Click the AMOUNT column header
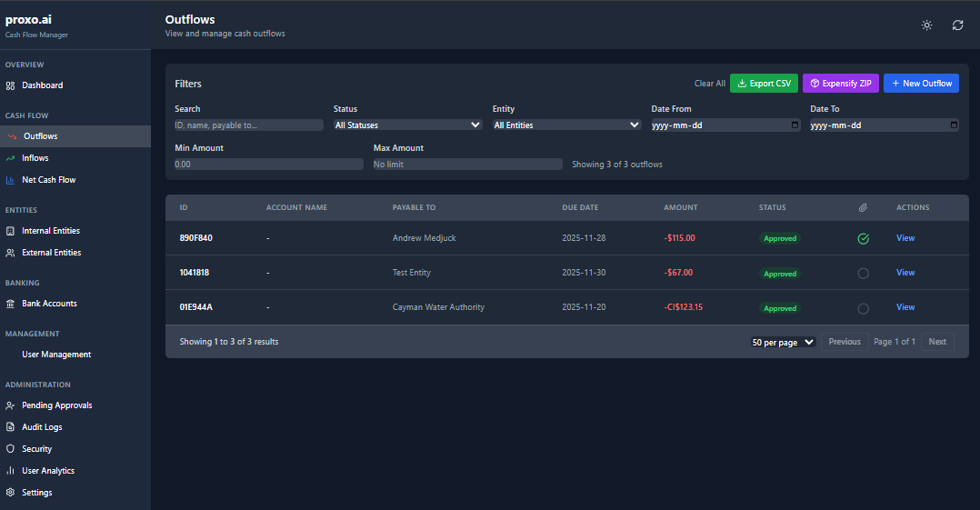 (x=681, y=207)
